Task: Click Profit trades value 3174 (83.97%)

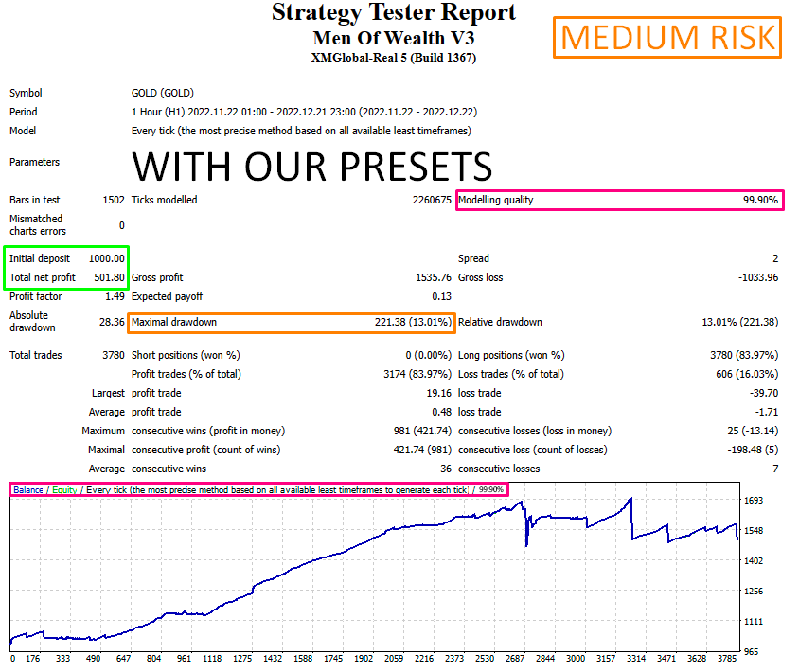Action: pos(417,374)
